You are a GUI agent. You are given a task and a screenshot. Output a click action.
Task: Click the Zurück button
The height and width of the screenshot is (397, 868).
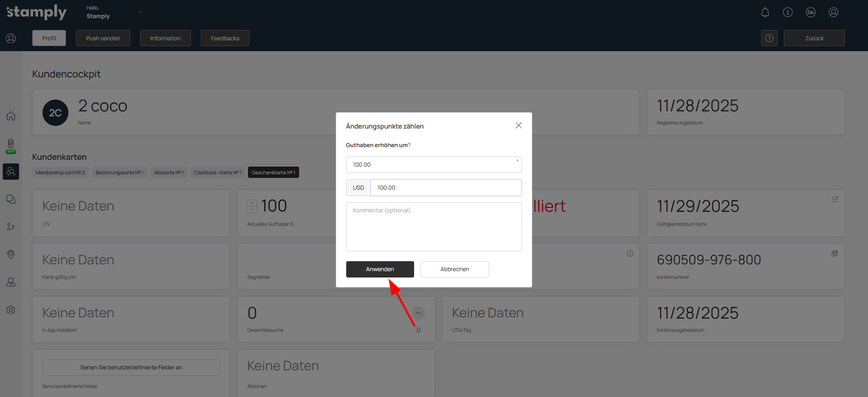[x=814, y=38]
